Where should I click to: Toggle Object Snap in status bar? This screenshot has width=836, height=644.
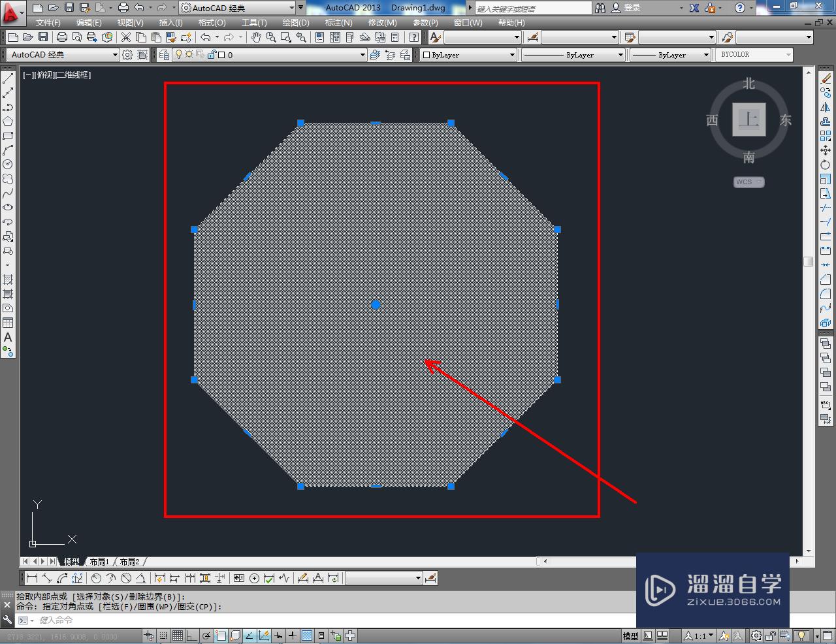(x=221, y=636)
